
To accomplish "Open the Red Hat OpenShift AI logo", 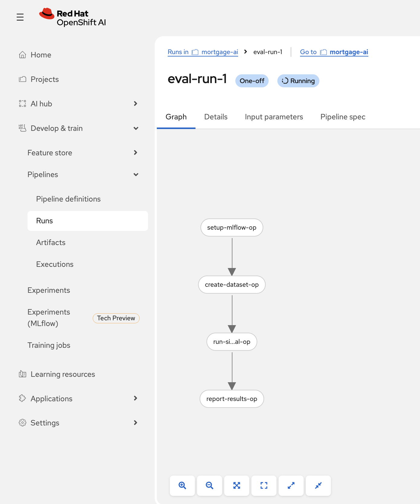I will [73, 18].
